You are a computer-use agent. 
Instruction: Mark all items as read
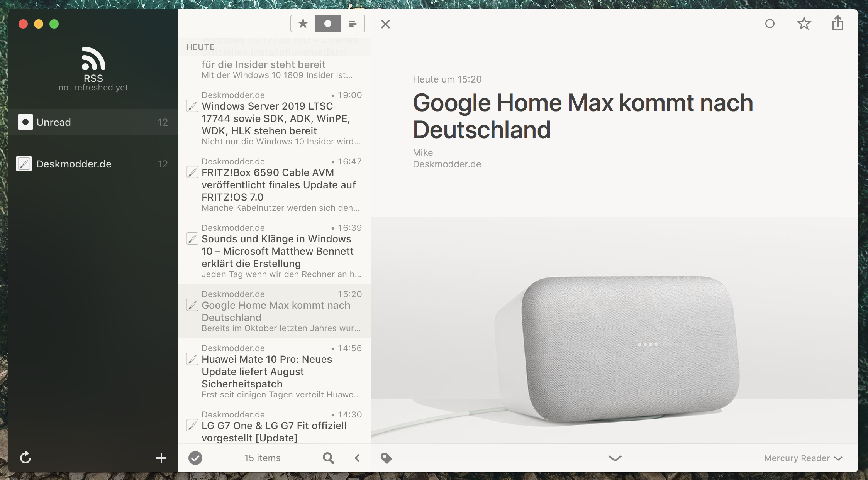coord(195,458)
